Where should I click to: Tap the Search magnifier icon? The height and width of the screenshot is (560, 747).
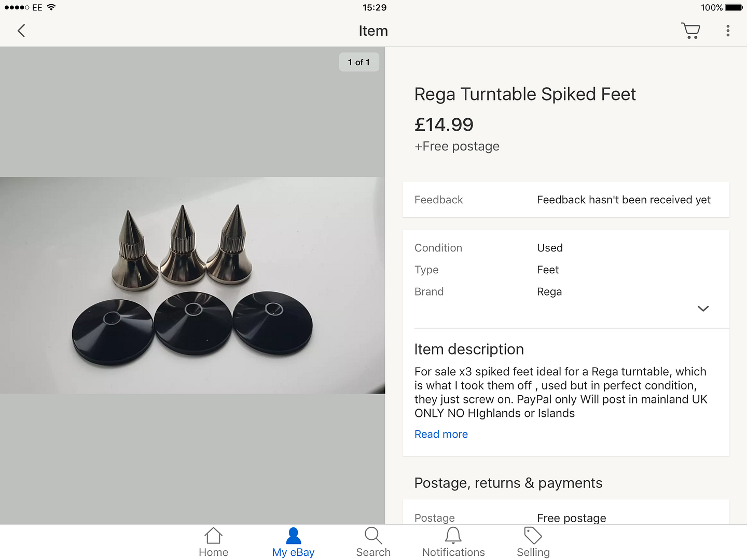click(x=373, y=536)
